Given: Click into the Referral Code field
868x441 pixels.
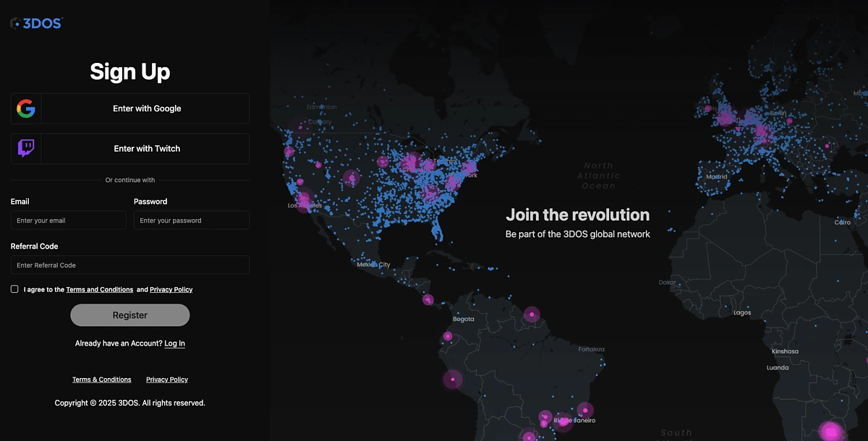Looking at the screenshot, I should [x=130, y=265].
